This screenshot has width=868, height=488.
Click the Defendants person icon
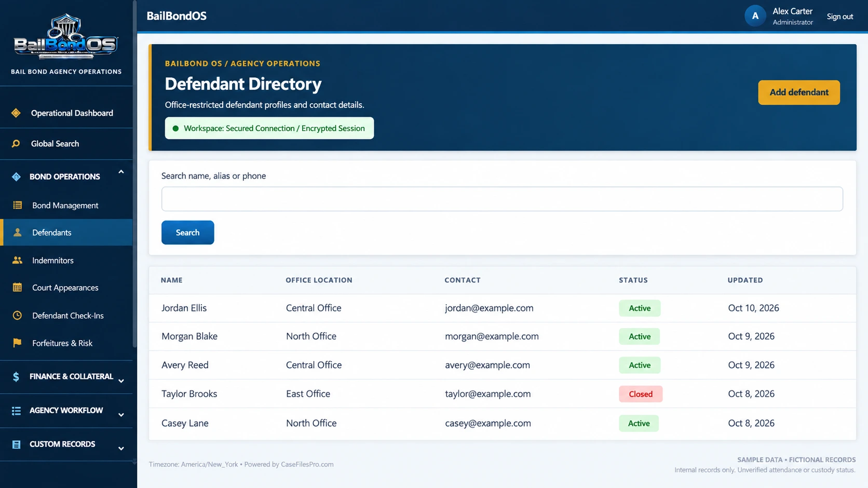pos(17,232)
